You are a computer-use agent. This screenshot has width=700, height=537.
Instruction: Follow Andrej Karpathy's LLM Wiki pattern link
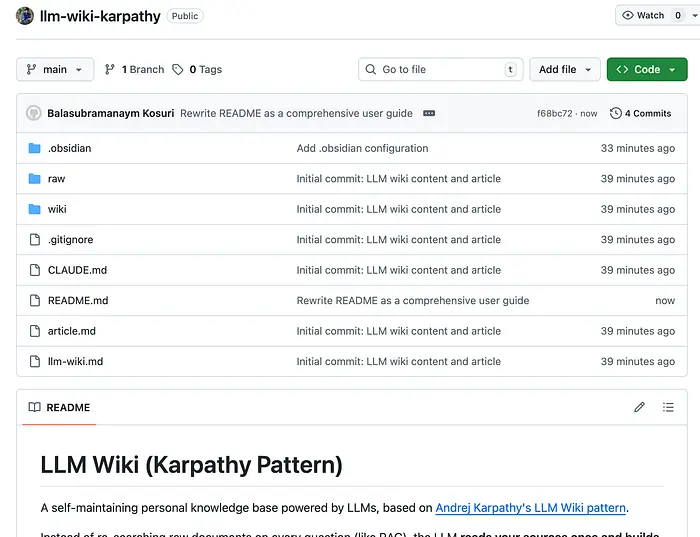pyautogui.click(x=530, y=508)
